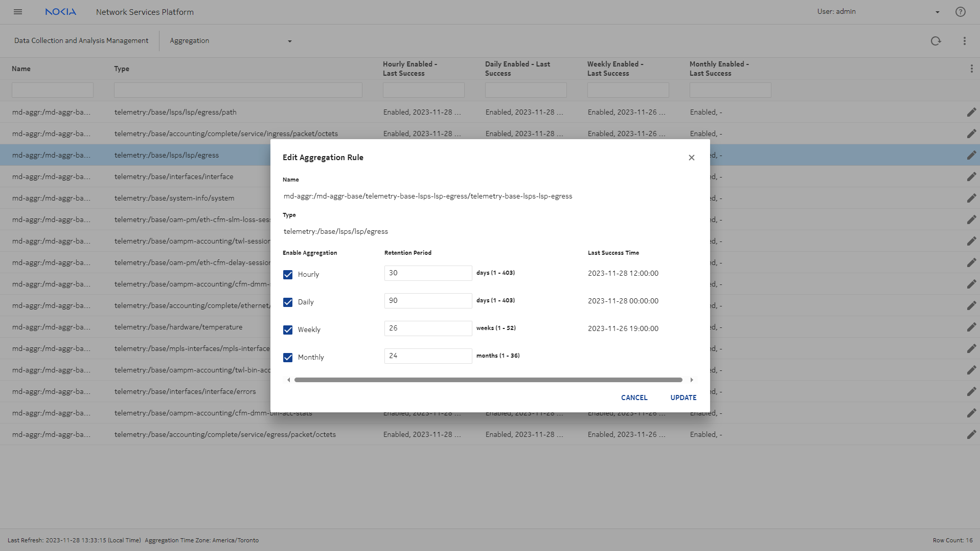Close the Edit Aggregation Rule dialog
The height and width of the screenshot is (551, 980).
point(691,158)
